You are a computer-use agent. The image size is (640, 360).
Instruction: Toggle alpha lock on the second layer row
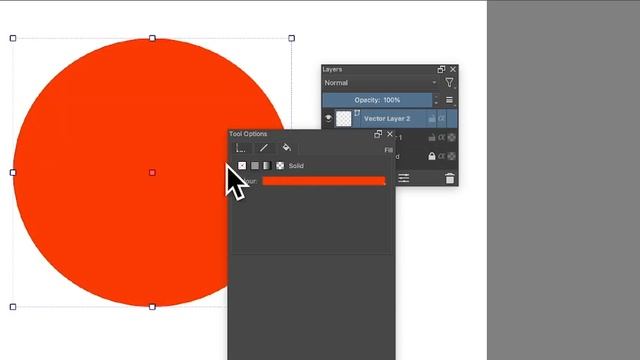pos(442,138)
